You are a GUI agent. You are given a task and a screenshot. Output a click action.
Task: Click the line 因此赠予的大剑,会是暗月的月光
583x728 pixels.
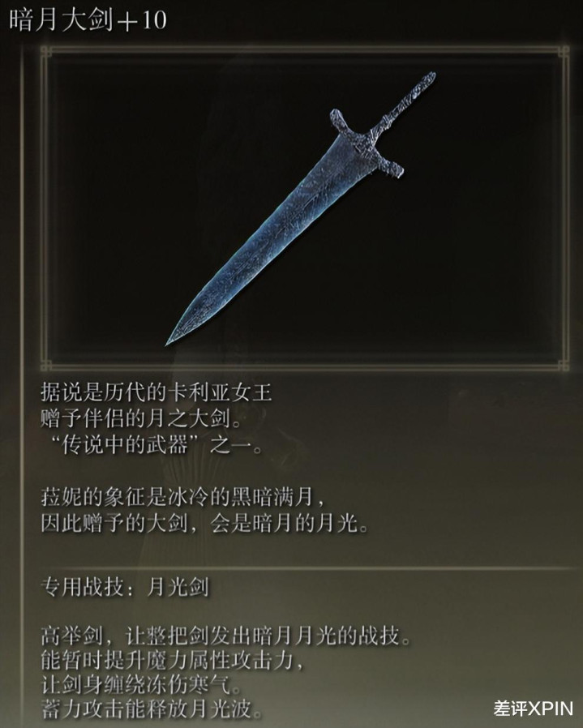click(205, 525)
